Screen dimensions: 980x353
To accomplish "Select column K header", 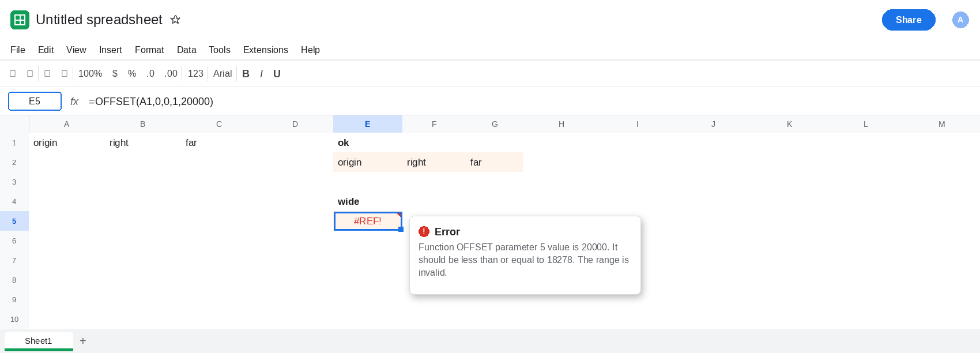I will coord(790,124).
